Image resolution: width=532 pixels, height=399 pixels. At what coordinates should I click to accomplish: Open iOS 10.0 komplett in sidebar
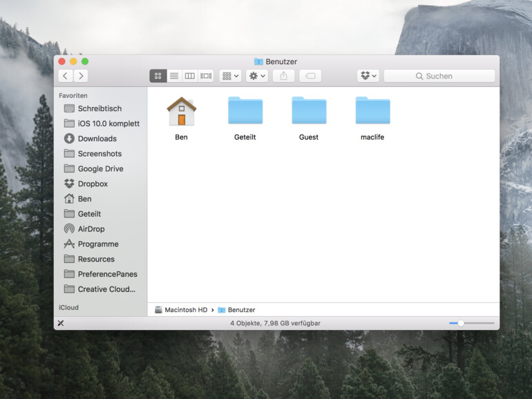[x=100, y=124]
